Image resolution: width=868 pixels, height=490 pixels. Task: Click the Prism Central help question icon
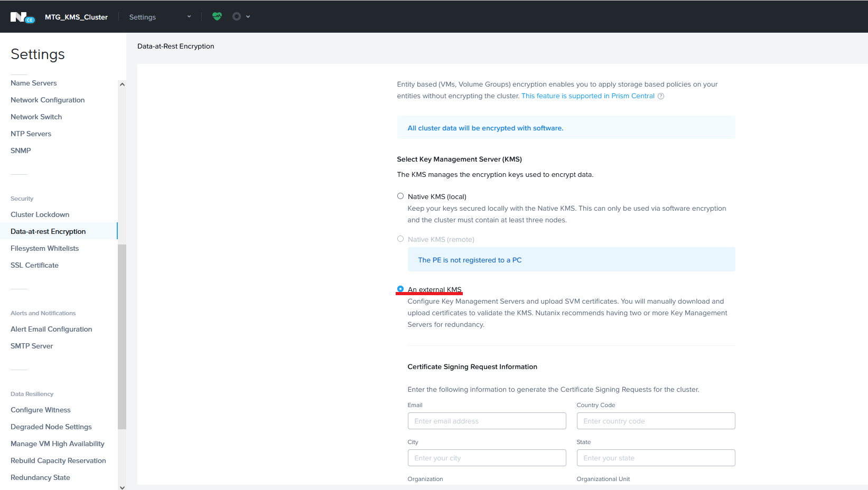click(x=661, y=96)
